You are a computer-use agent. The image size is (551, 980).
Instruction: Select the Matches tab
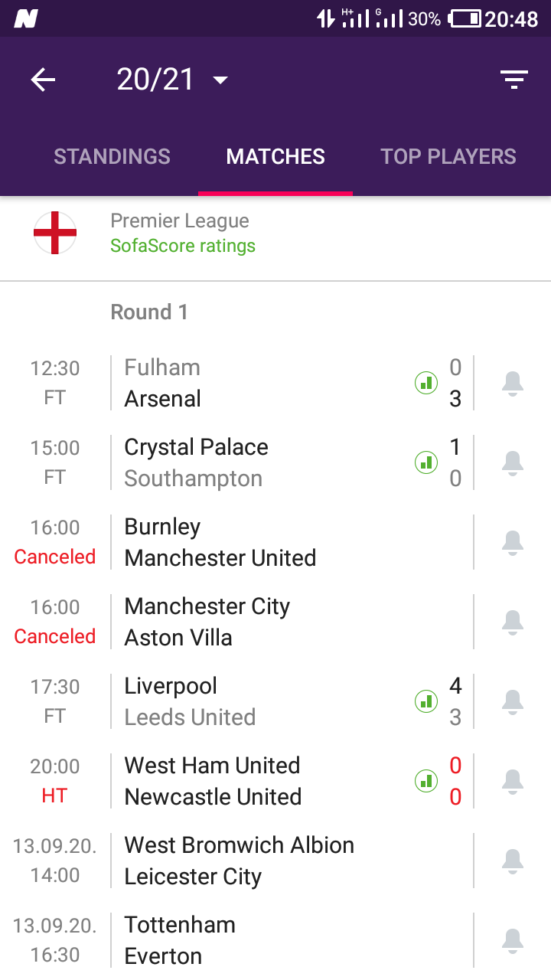click(x=275, y=156)
